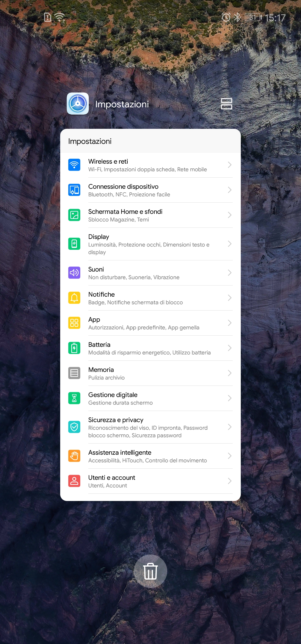
Task: Tap the battery indicator showing 31
Action: pos(253,17)
